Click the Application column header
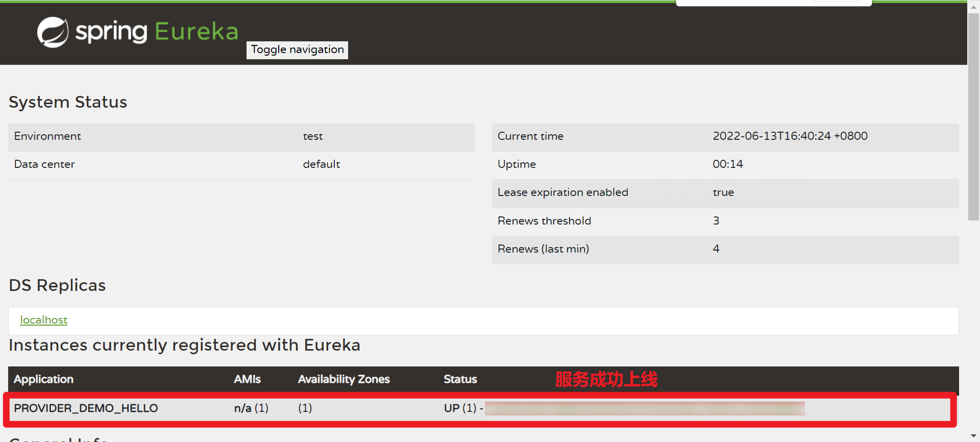This screenshot has height=442, width=980. coord(44,379)
